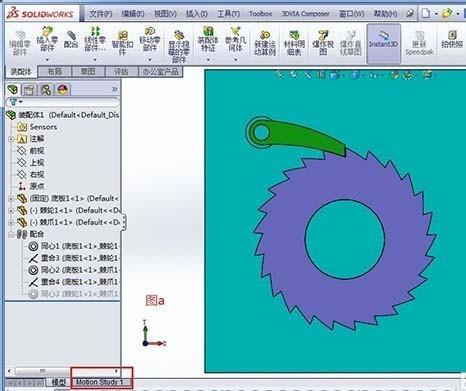Select the 同心1 mate in the tree
This screenshot has width=466, height=391.
click(73, 246)
